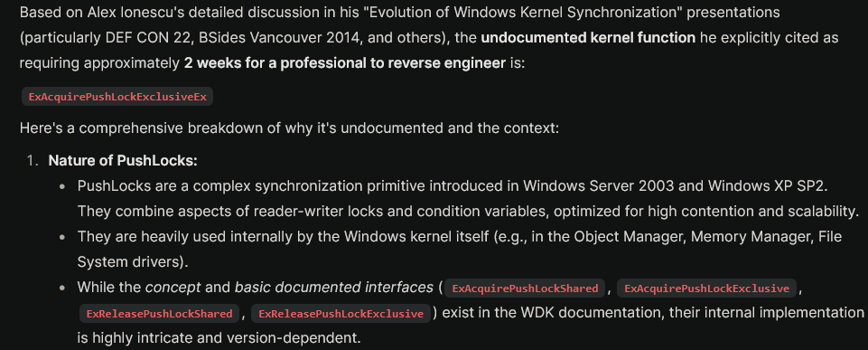This screenshot has height=350, width=868.
Task: Click the italic word 'concept'
Action: (x=170, y=288)
